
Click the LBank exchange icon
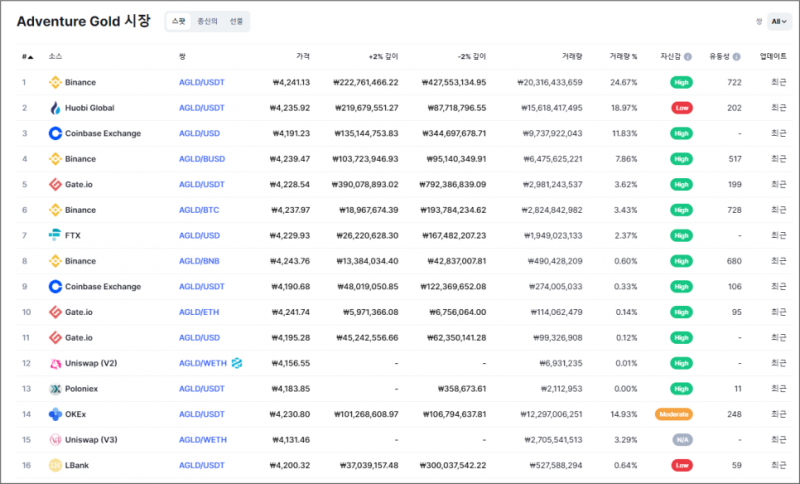55,465
